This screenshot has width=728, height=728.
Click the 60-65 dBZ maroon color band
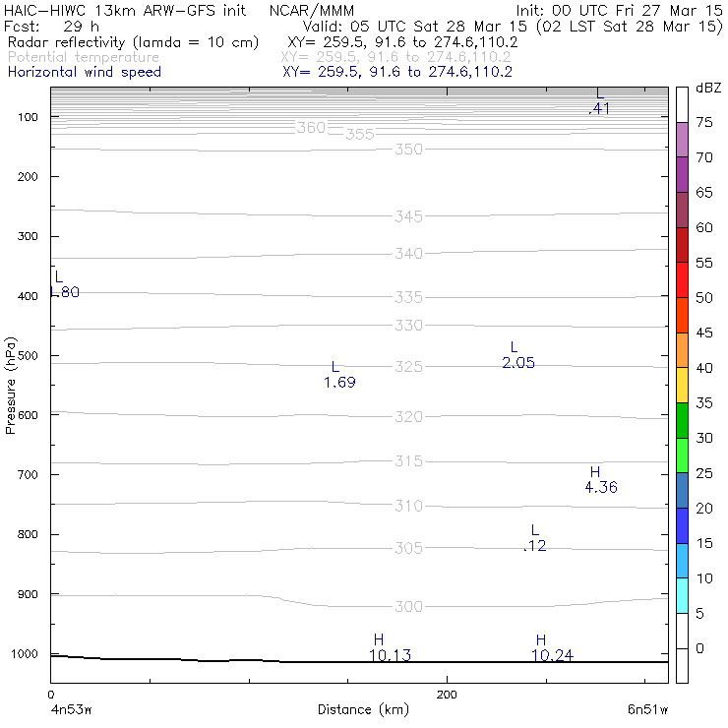[682, 210]
